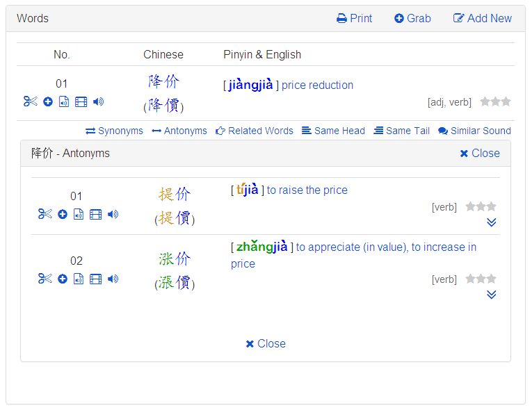Switch to the Same Head list

click(x=333, y=131)
